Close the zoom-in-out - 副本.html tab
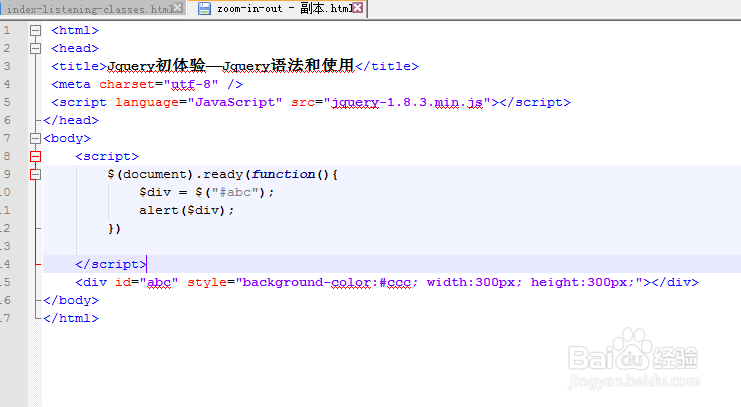The image size is (741, 407). [x=358, y=8]
